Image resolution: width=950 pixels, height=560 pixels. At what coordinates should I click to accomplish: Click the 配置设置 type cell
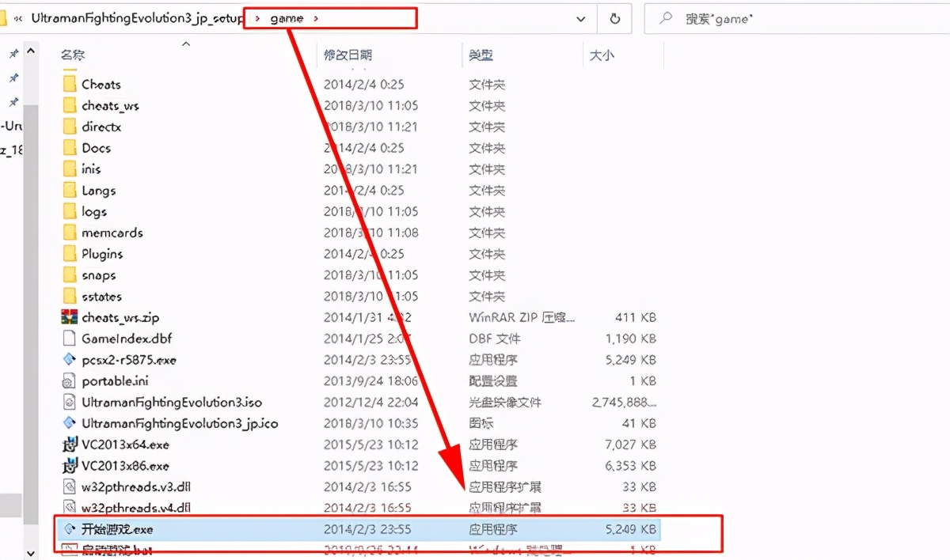coord(493,381)
